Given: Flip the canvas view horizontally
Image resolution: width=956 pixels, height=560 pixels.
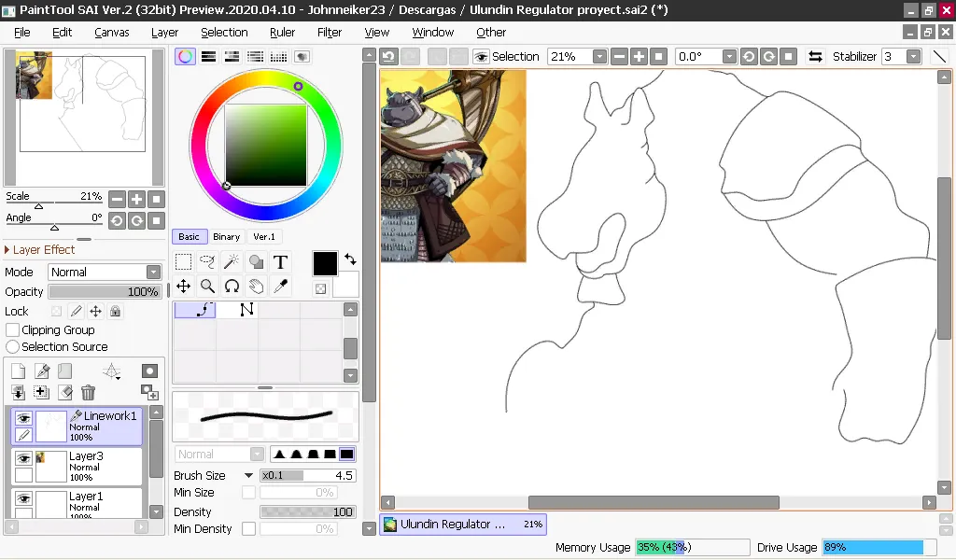Looking at the screenshot, I should (815, 57).
